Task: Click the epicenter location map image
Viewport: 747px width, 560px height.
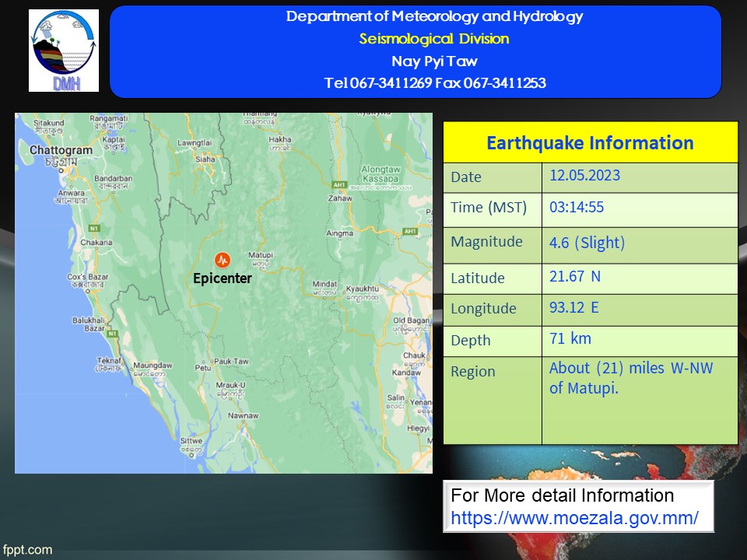Action: (x=223, y=293)
